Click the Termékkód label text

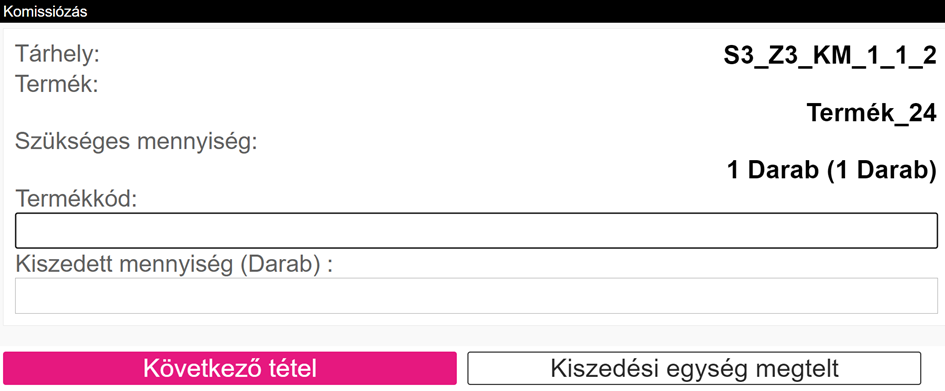76,199
